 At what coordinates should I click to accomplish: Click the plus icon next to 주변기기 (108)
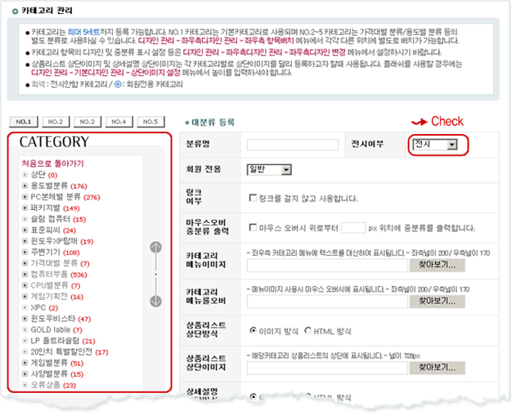pos(25,252)
